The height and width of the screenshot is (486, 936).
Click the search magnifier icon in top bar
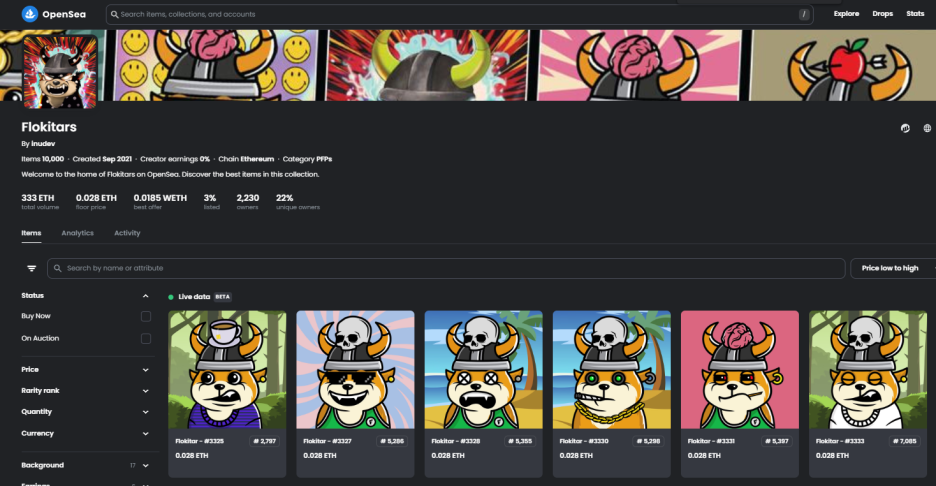115,14
